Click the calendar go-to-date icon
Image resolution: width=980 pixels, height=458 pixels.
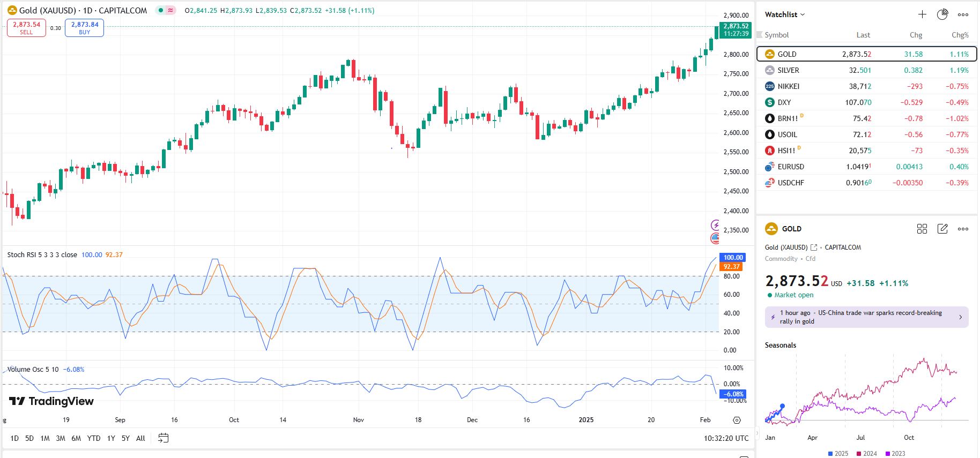pos(164,438)
